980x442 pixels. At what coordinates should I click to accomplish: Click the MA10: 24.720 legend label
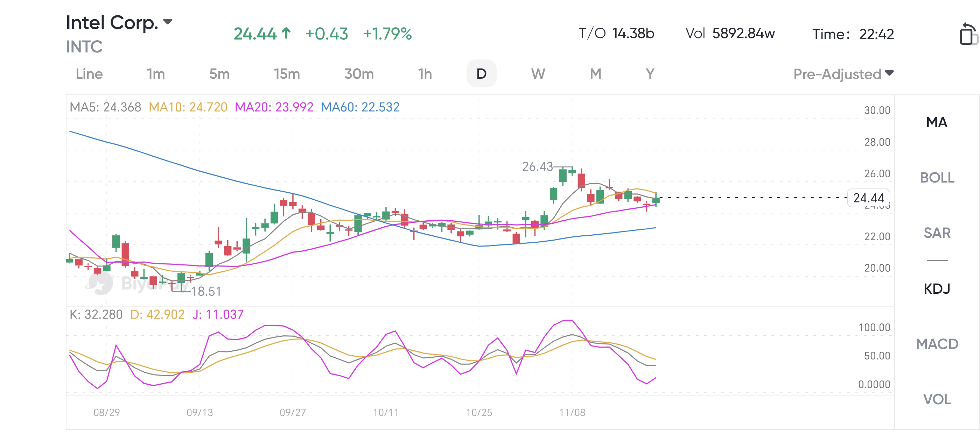(x=188, y=107)
